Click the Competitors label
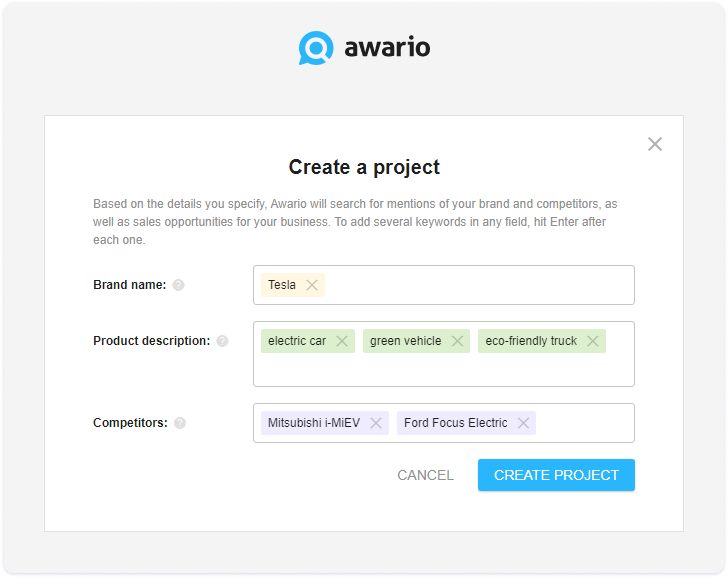This screenshot has height=578, width=728. tap(130, 423)
